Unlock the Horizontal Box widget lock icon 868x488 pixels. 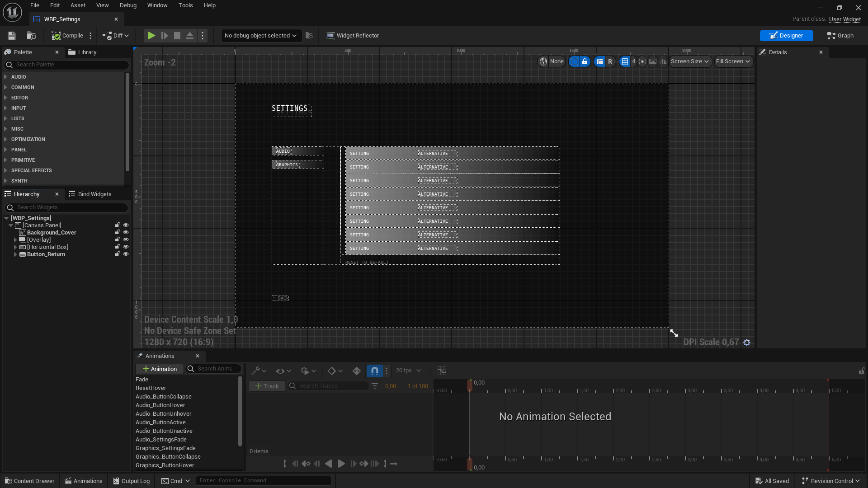[118, 247]
